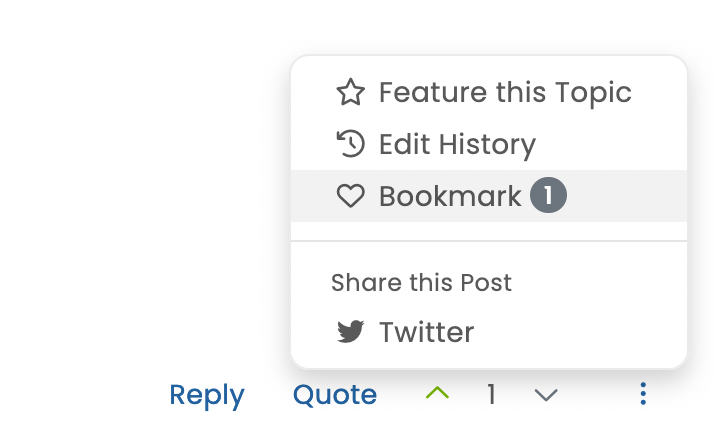This screenshot has height=448, width=714.
Task: Upvote the post with the green arrow
Action: (437, 394)
